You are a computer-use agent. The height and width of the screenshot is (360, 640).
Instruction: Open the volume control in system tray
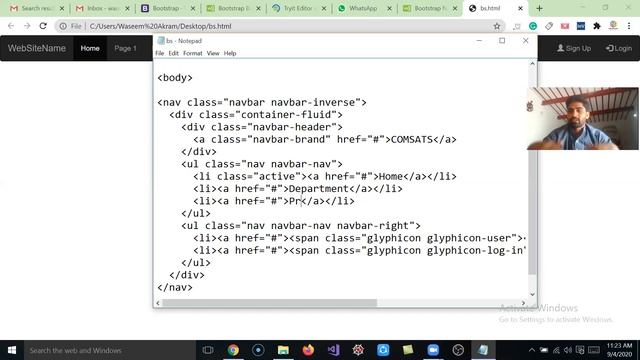[568, 350]
